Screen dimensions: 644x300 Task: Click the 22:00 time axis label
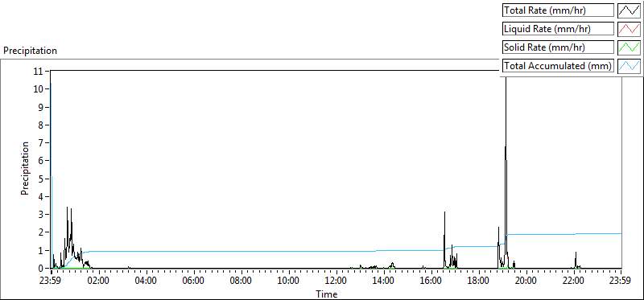(573, 282)
